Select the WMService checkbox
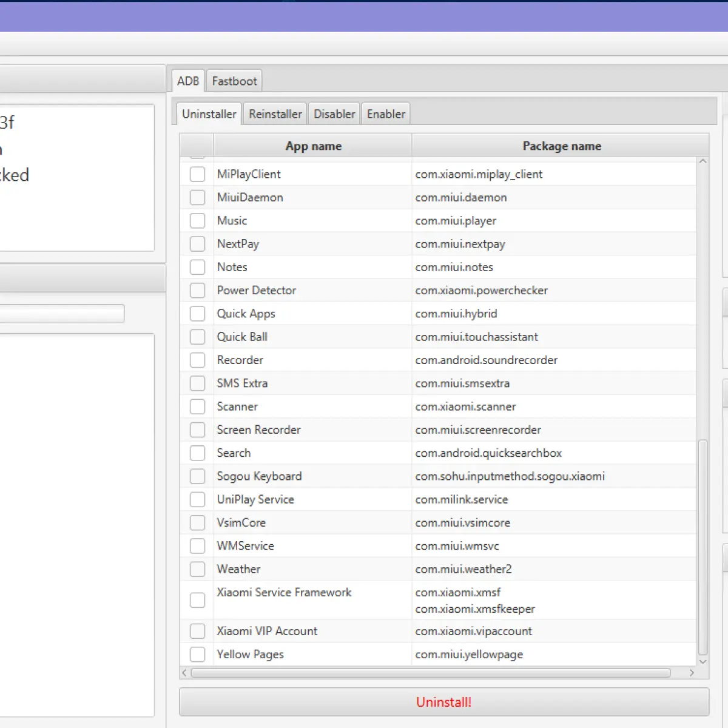728x728 pixels. [x=197, y=546]
